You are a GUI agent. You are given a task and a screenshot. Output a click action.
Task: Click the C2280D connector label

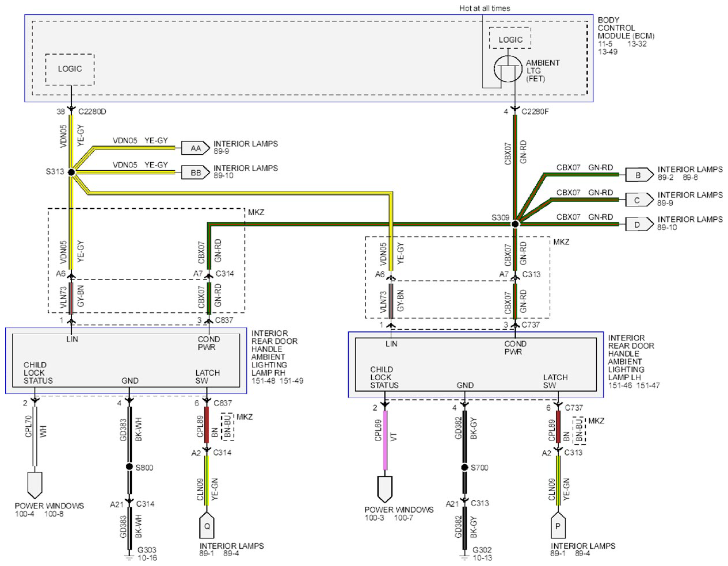point(92,111)
